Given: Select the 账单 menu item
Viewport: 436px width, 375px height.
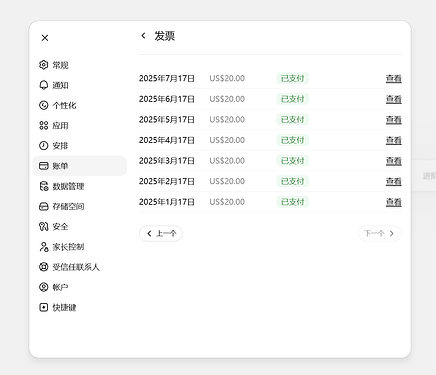Looking at the screenshot, I should pos(80,166).
